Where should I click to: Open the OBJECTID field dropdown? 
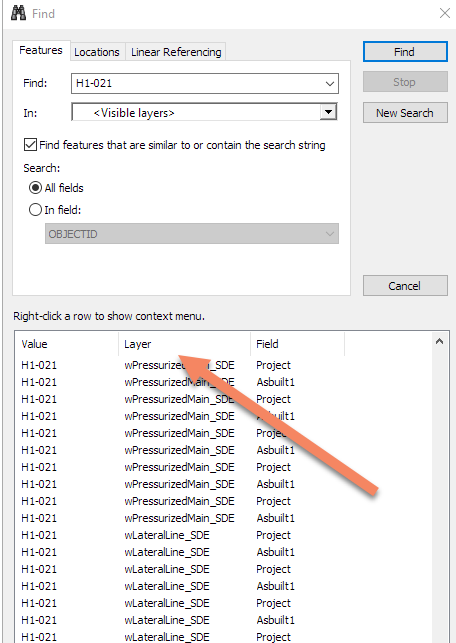pyautogui.click(x=192, y=234)
